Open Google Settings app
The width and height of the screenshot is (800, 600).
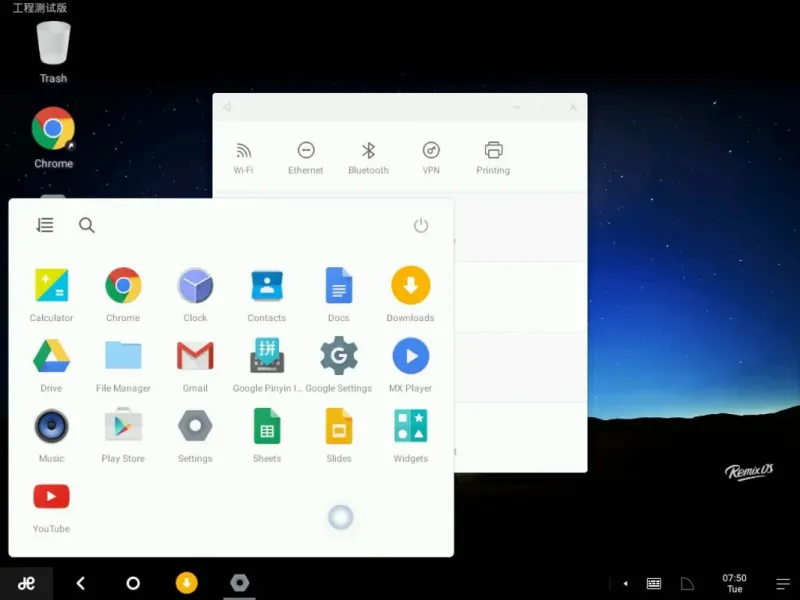click(339, 365)
